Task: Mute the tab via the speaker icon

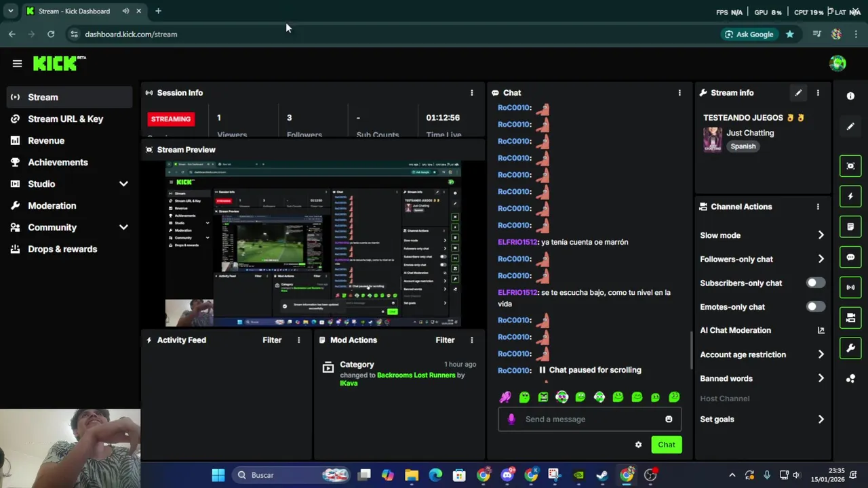Action: pos(125,11)
